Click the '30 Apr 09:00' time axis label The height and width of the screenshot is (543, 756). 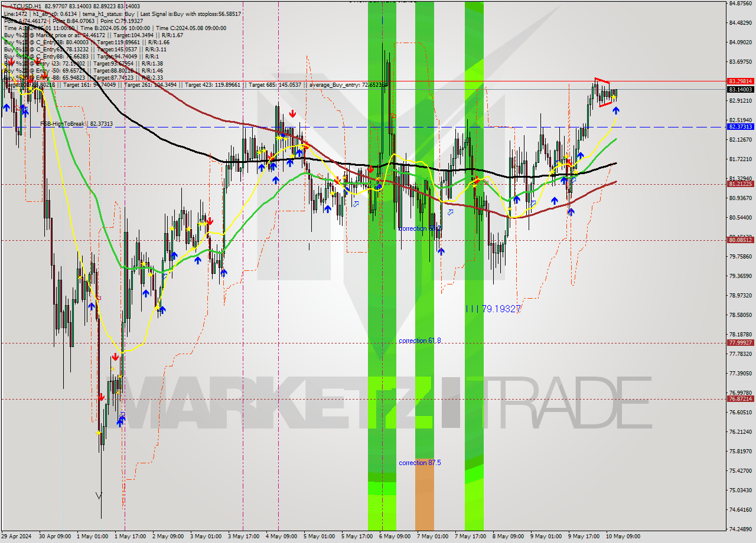(x=56, y=537)
